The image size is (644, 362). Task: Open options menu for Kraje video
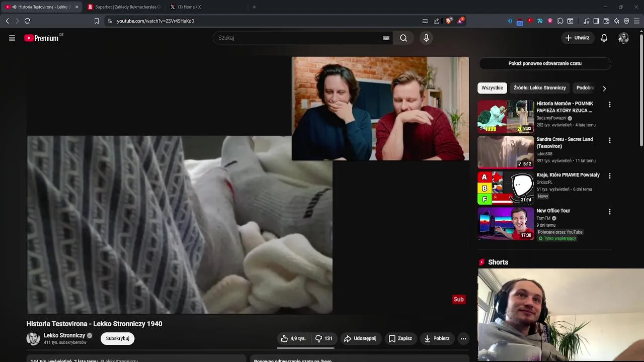(x=610, y=176)
